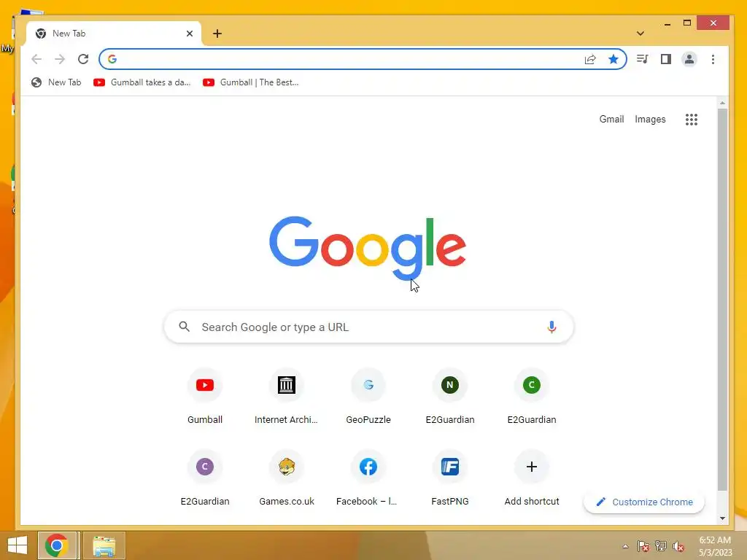Open a new tab with plus button

(217, 34)
